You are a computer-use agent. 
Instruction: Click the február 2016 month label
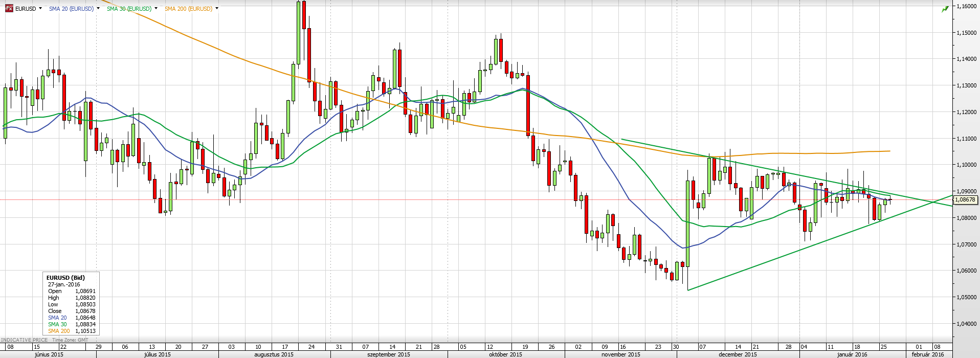(928, 354)
